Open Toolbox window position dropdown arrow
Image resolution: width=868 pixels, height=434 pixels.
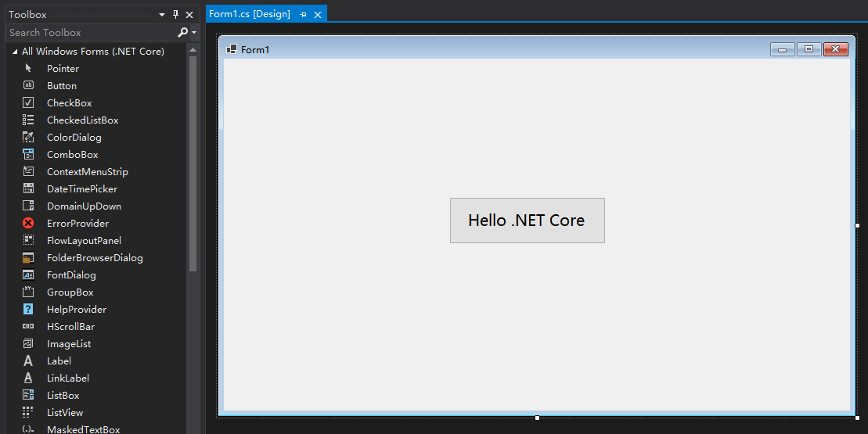(162, 15)
